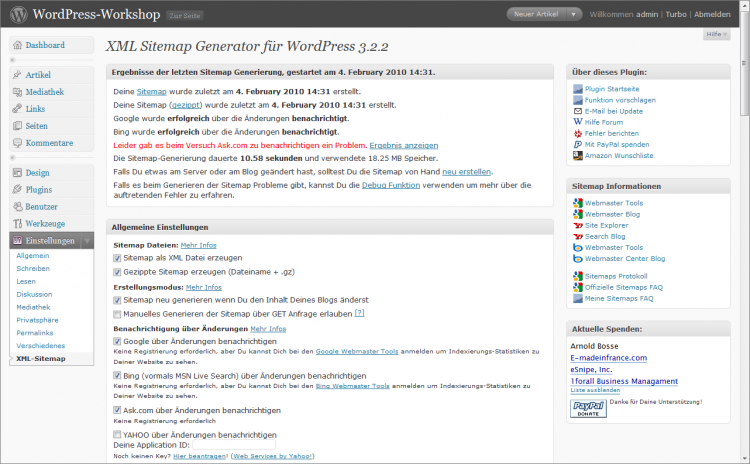The image size is (750, 464).
Task: Click the Plugins sidebar icon
Action: [17, 189]
